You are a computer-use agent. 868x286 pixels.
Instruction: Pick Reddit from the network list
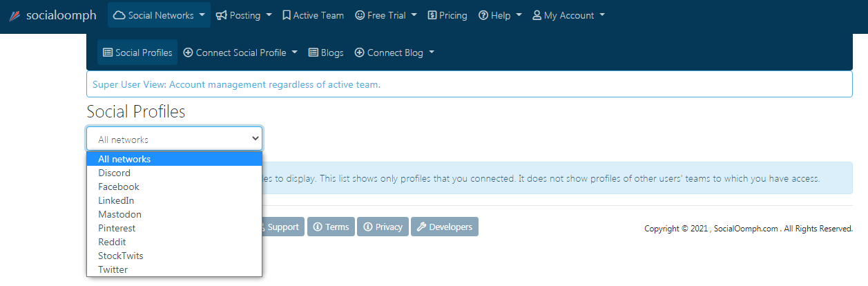pyautogui.click(x=174, y=242)
